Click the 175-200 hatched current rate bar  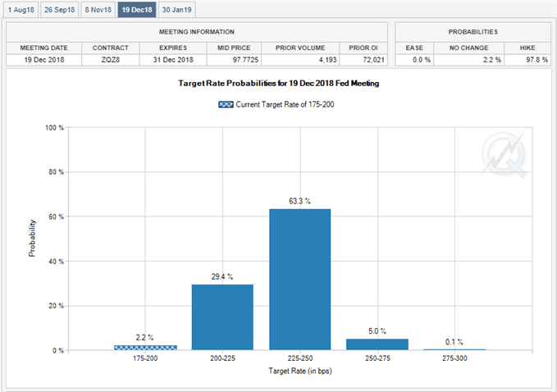point(145,348)
